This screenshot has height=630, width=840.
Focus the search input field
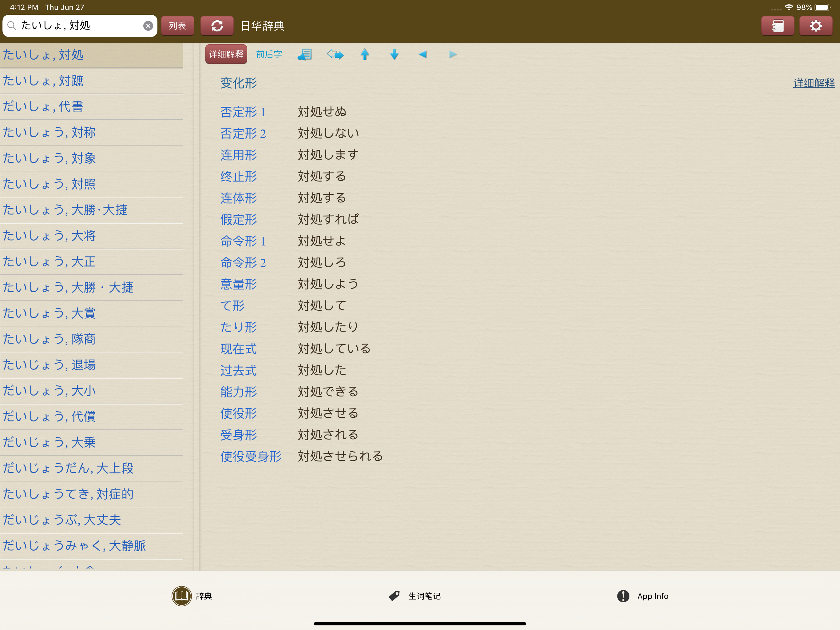click(x=80, y=26)
